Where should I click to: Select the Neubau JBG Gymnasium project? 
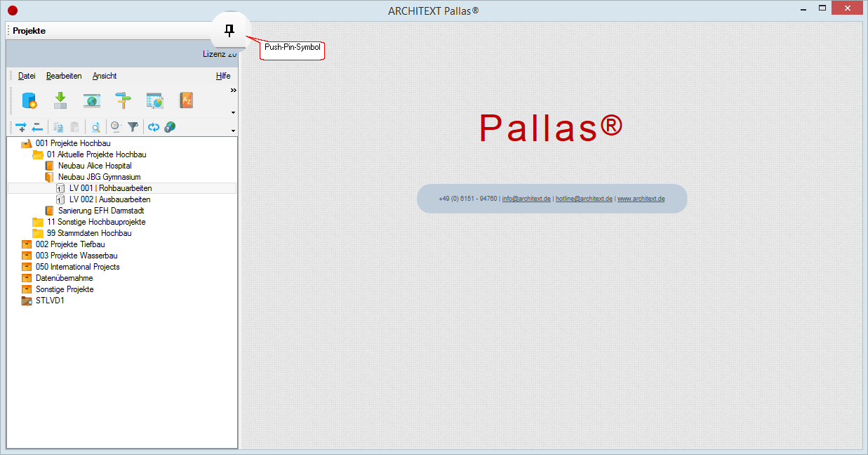click(100, 177)
